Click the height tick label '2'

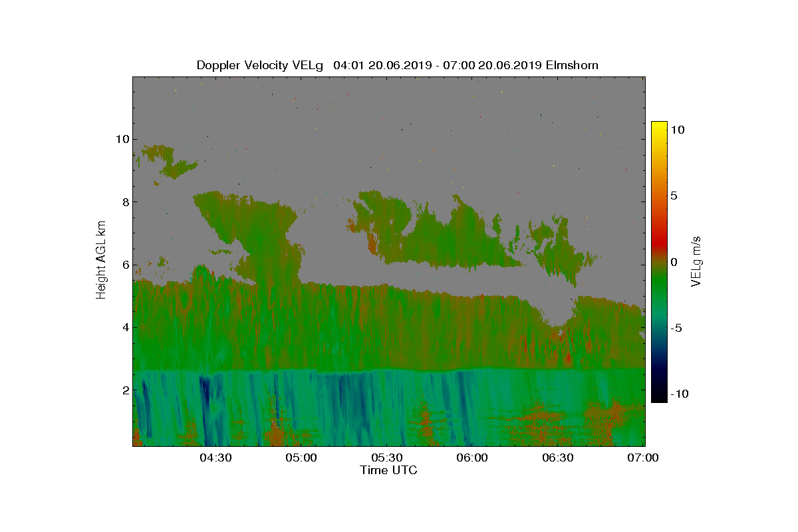[x=124, y=390]
